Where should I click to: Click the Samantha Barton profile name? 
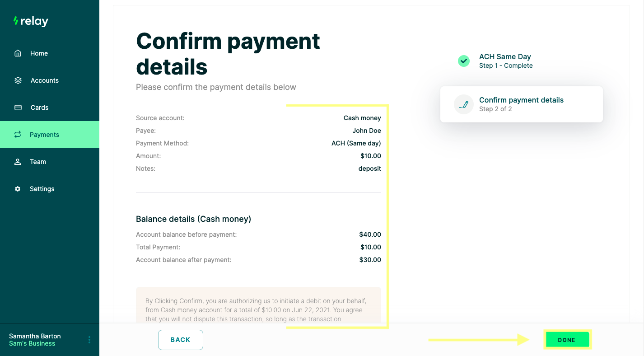pyautogui.click(x=35, y=336)
